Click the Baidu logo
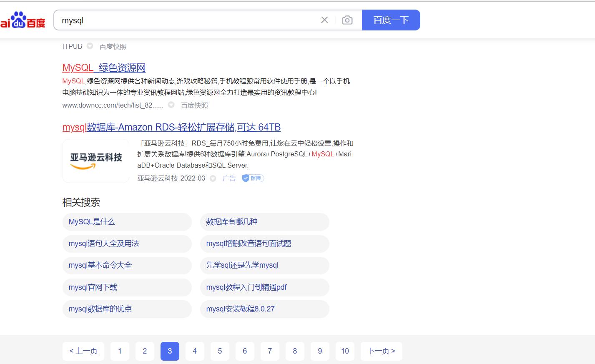 pos(23,20)
